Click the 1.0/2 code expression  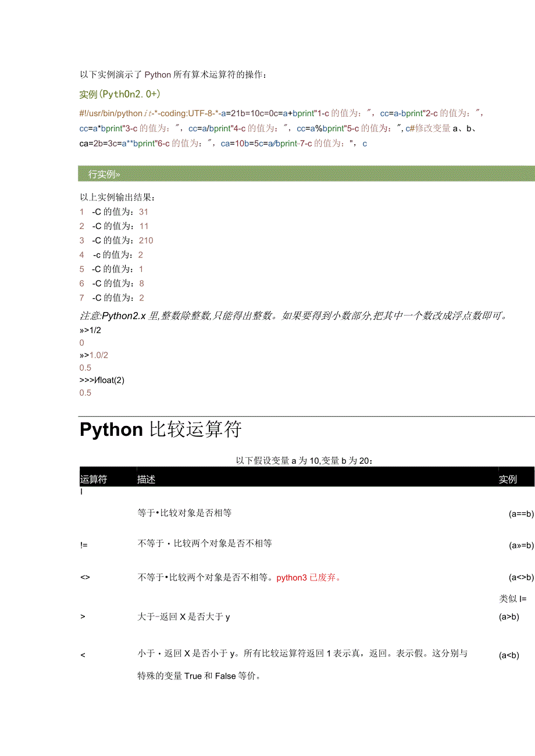[x=99, y=355]
